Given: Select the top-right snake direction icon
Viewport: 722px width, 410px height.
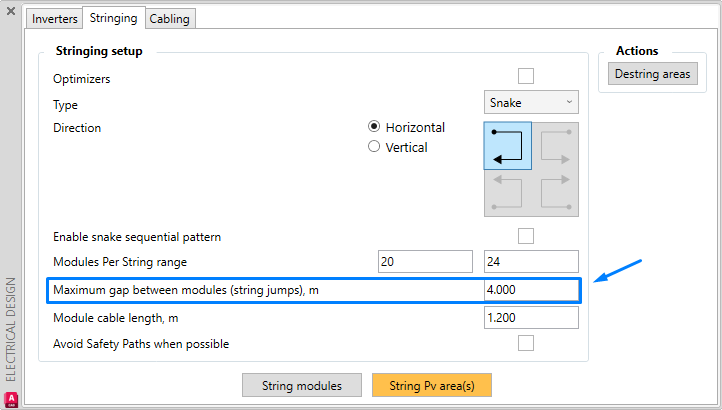Looking at the screenshot, I should [x=555, y=146].
